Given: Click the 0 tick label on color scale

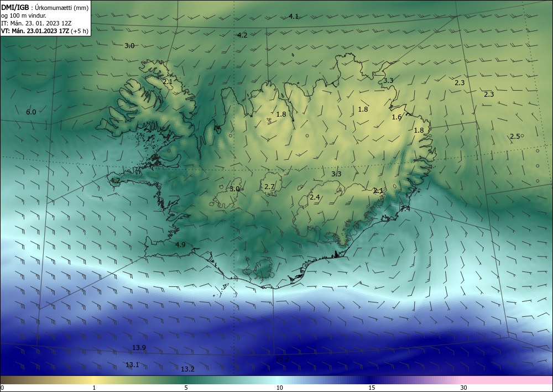Looking at the screenshot, I should point(2,388).
